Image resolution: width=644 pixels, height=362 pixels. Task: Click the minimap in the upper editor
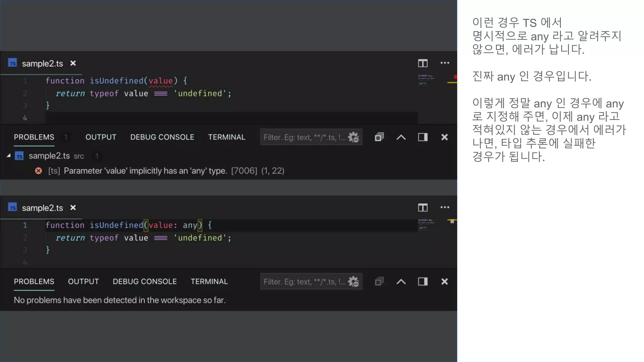tap(426, 80)
